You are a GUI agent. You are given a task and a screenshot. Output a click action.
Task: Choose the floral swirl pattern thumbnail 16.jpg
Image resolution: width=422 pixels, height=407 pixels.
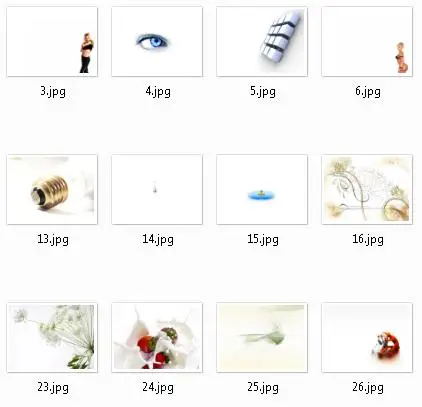tap(367, 189)
